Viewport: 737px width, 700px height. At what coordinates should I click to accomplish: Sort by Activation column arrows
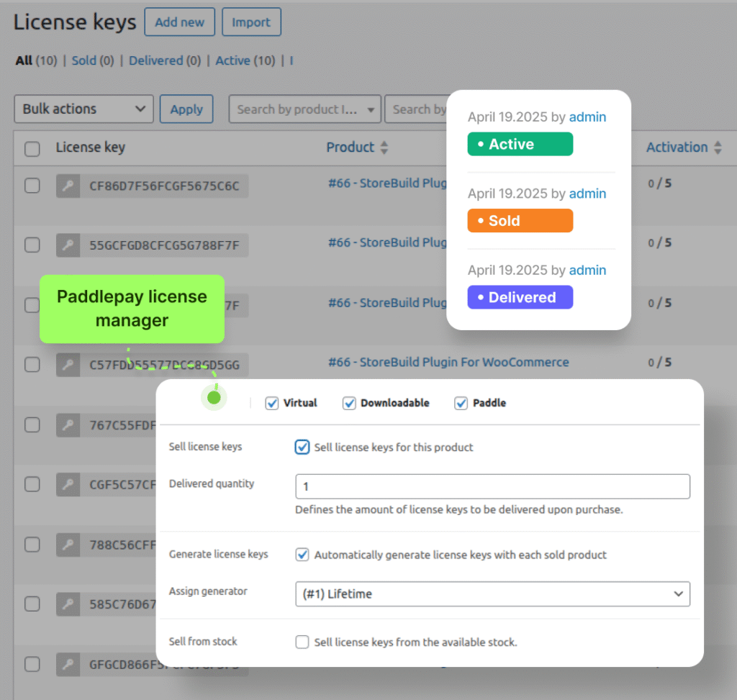click(x=718, y=147)
